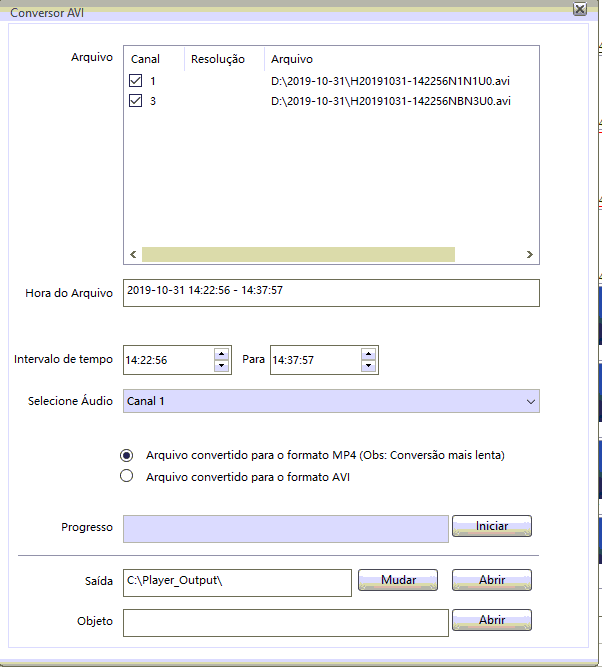This screenshot has width=602, height=669.
Task: Click the Saída path input field
Action: [237, 582]
